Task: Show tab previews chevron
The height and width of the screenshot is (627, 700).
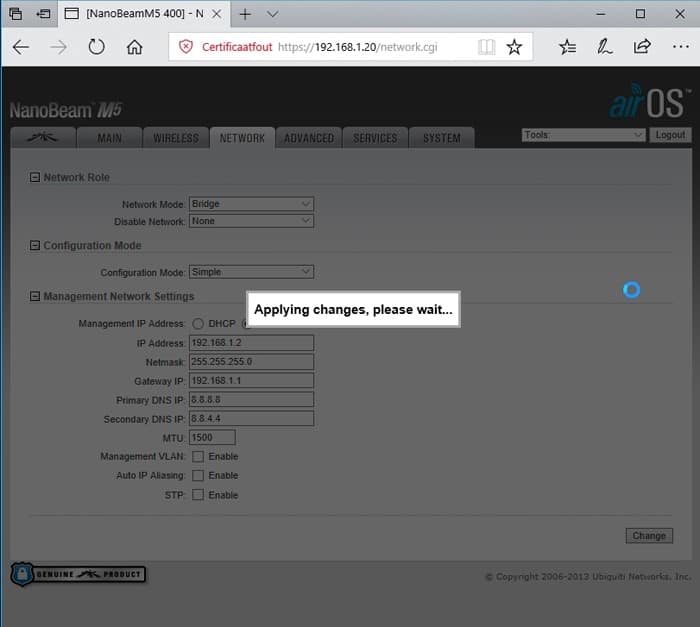Action: (272, 14)
